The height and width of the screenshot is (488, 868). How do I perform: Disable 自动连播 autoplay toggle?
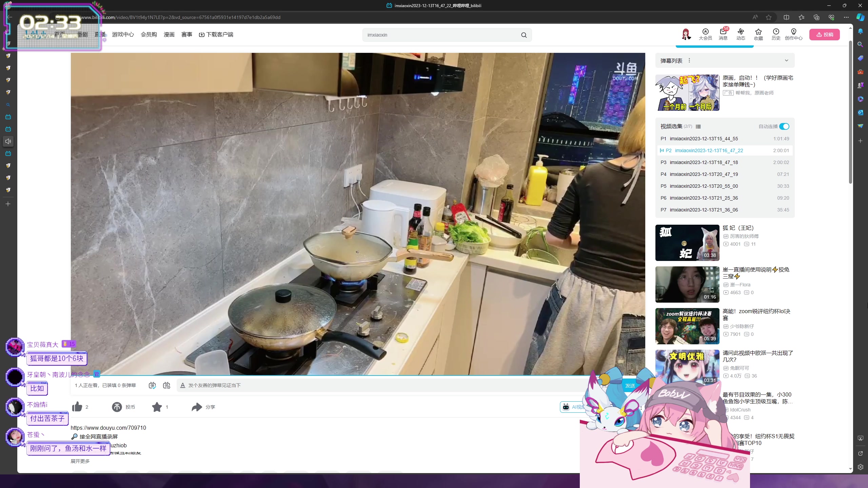pos(784,126)
